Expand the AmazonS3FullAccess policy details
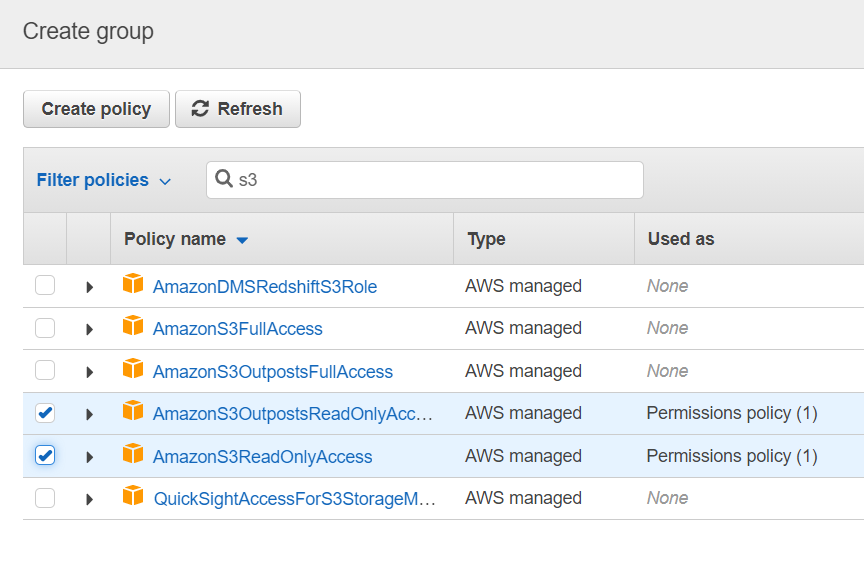 pos(89,329)
